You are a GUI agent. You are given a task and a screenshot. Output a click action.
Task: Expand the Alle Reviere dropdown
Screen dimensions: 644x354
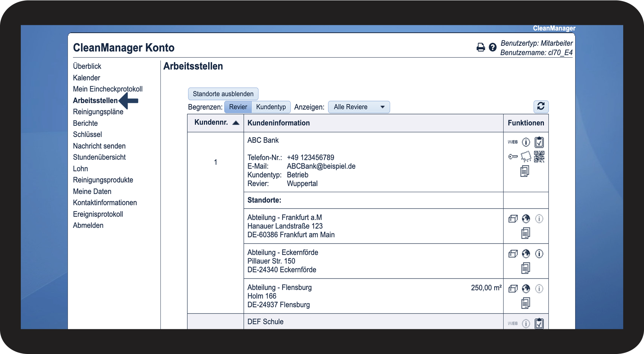click(x=359, y=107)
